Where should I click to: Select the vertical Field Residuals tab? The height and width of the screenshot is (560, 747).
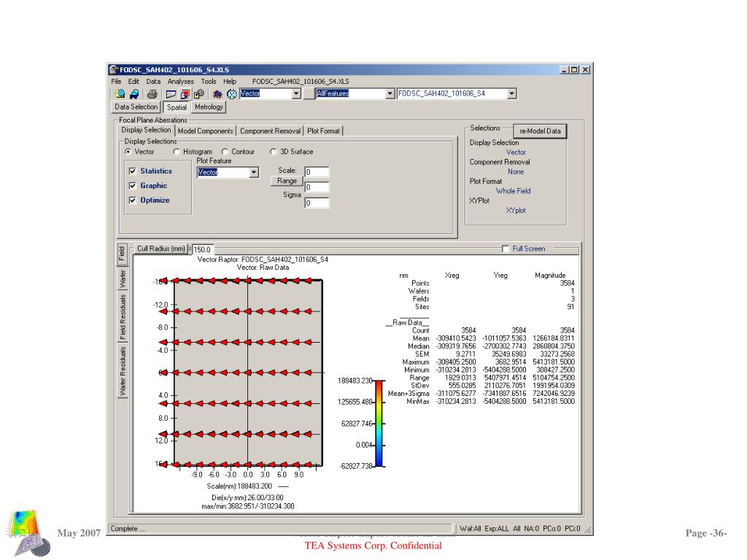123,316
